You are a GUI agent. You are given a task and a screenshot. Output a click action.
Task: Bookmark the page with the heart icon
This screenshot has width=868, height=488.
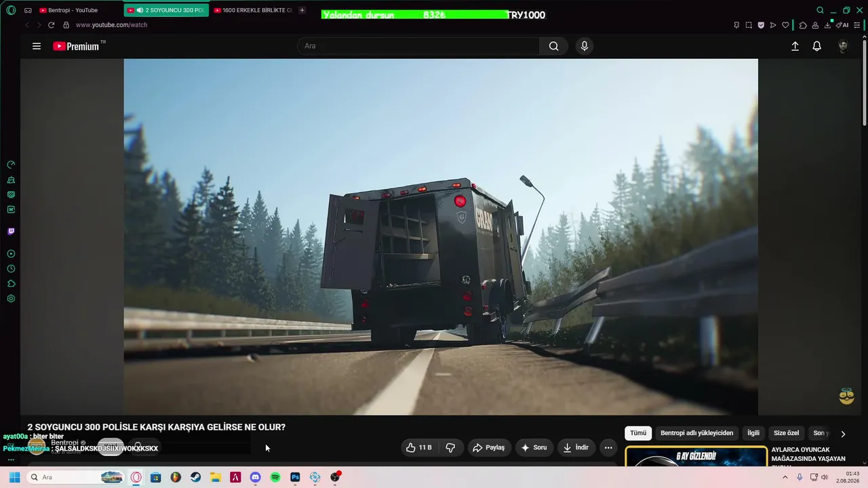(x=785, y=25)
